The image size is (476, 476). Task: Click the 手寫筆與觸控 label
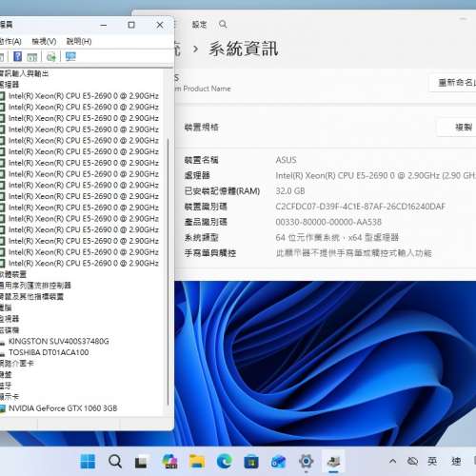point(210,253)
